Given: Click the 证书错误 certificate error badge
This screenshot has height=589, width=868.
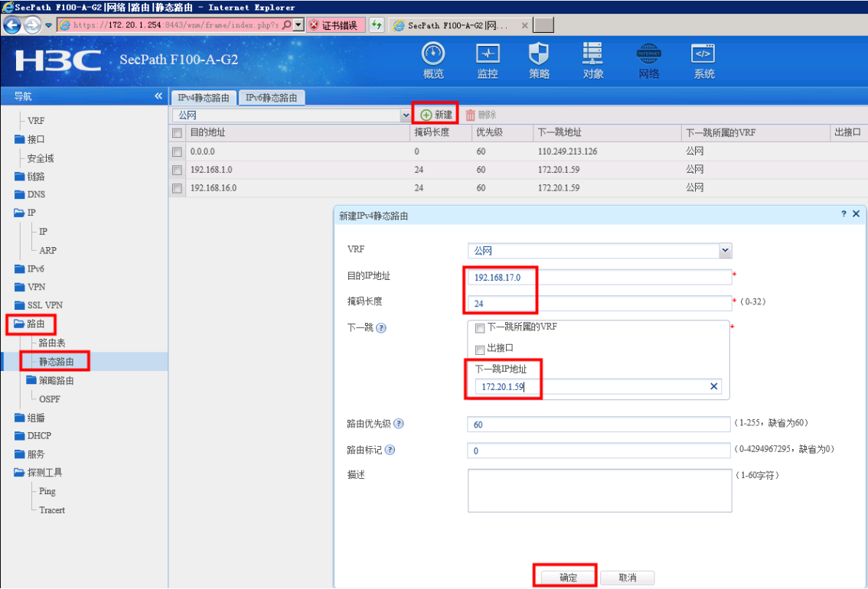Looking at the screenshot, I should pos(335,25).
